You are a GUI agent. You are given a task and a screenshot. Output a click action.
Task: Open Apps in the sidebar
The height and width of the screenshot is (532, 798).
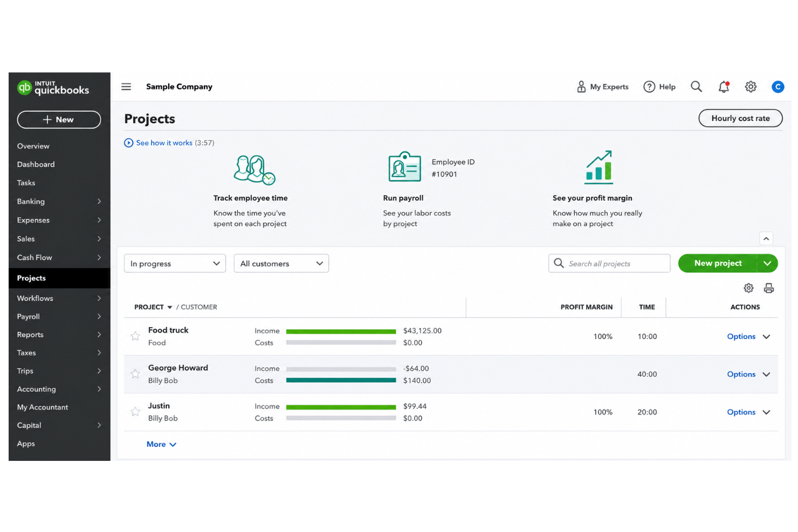point(26,444)
